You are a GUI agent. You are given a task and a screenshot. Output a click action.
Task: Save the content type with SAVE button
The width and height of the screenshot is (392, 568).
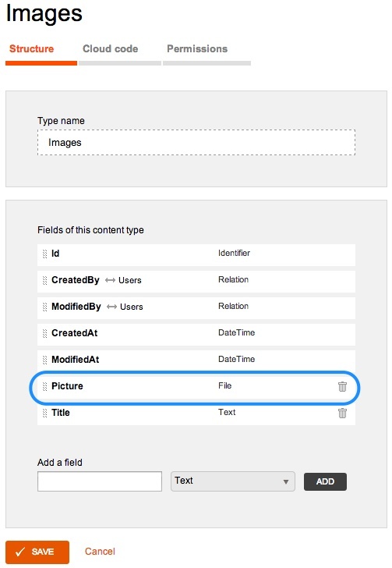pyautogui.click(x=37, y=552)
